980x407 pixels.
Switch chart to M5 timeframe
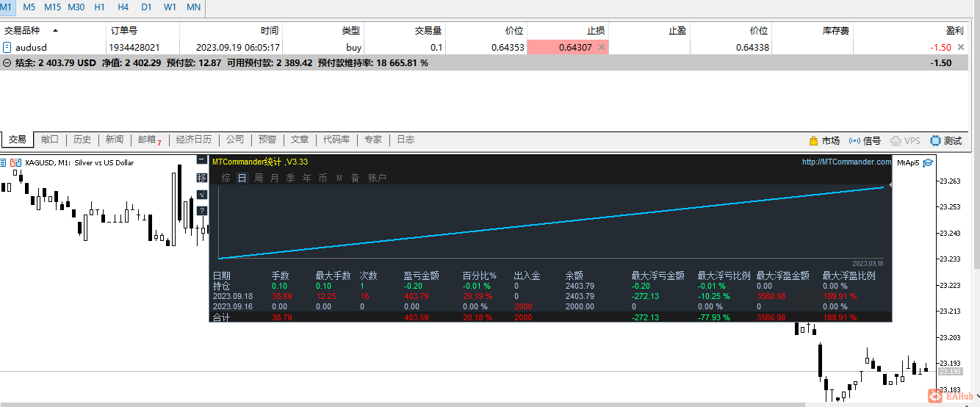point(29,7)
